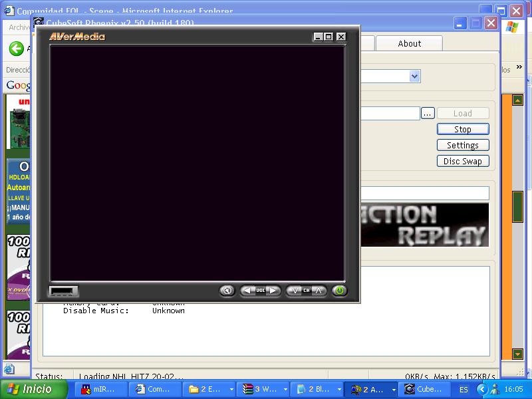The width and height of the screenshot is (532, 399).
Task: Click the greyed Load button
Action: [x=463, y=113]
